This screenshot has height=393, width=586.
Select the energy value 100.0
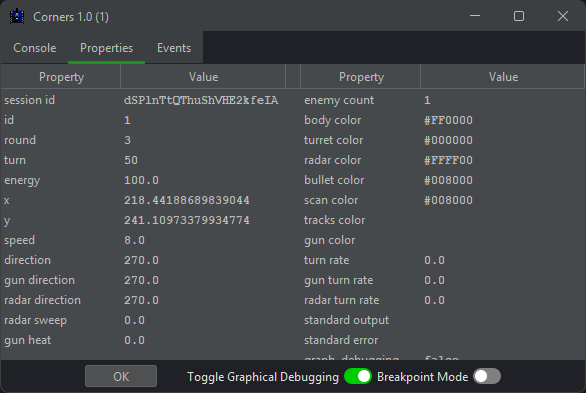141,180
